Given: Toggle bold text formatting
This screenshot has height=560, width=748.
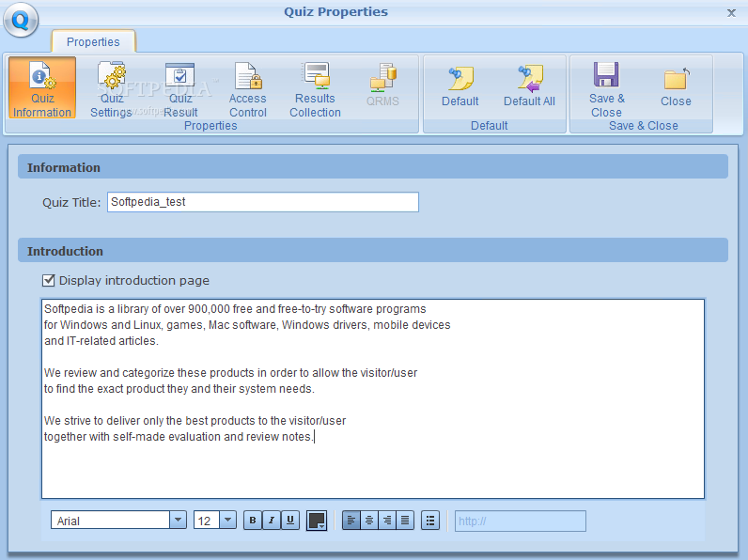Looking at the screenshot, I should 253,521.
